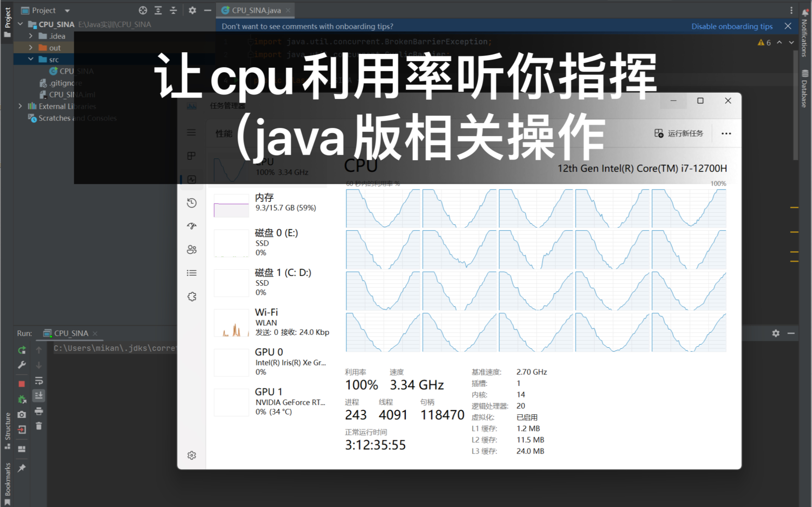The width and height of the screenshot is (812, 507).
Task: Open the Performance tab in Task Manager
Action: pyautogui.click(x=192, y=179)
